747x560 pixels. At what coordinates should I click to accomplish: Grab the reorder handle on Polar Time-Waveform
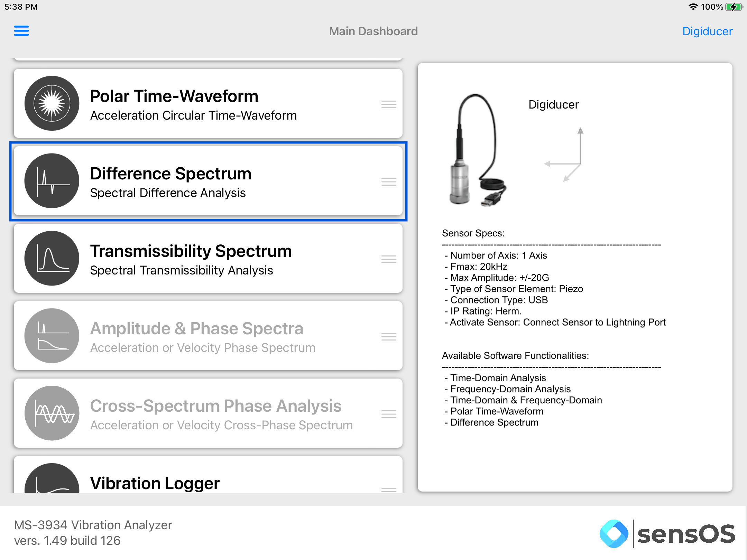(389, 104)
